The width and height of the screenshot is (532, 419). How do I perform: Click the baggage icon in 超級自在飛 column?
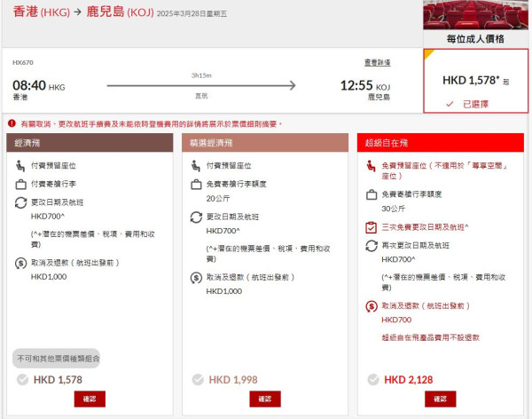(x=372, y=194)
